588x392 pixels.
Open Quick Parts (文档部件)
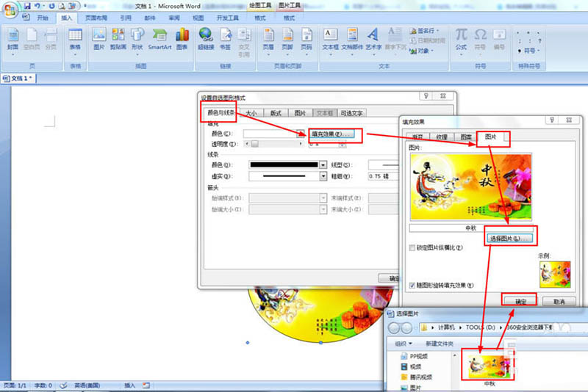coord(352,41)
